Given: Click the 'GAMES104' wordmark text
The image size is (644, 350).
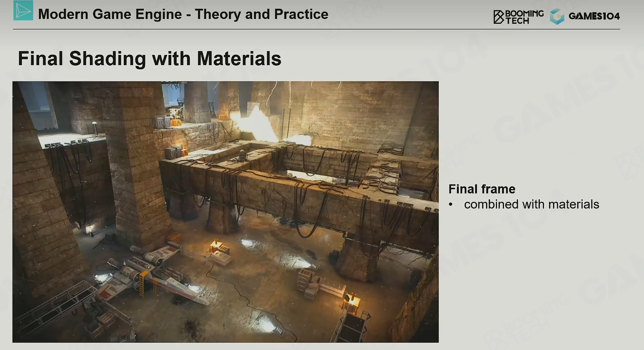Looking at the screenshot, I should click(594, 16).
